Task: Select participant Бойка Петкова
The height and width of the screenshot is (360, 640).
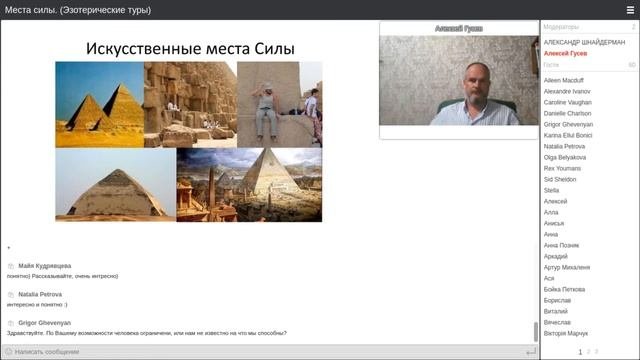Action: [564, 290]
